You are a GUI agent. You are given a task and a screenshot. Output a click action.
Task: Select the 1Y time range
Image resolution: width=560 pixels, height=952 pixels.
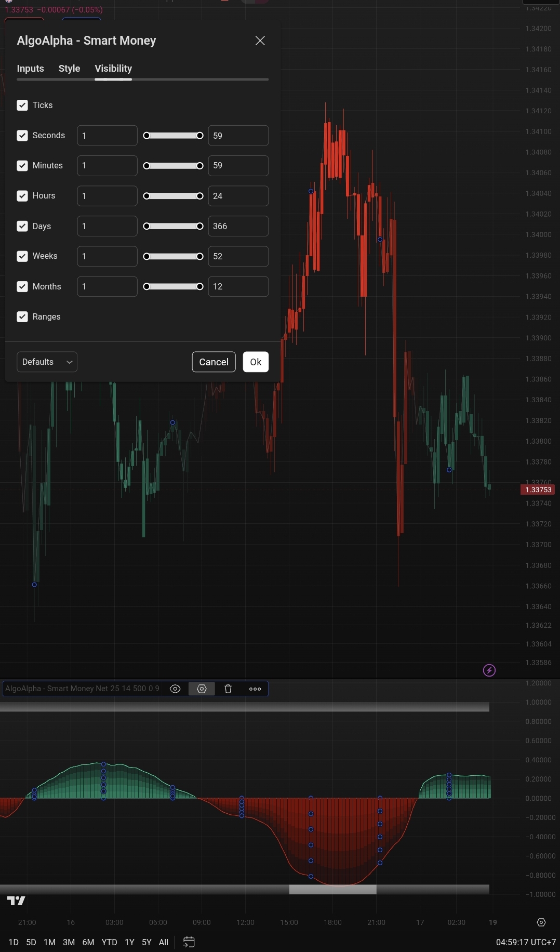click(129, 942)
